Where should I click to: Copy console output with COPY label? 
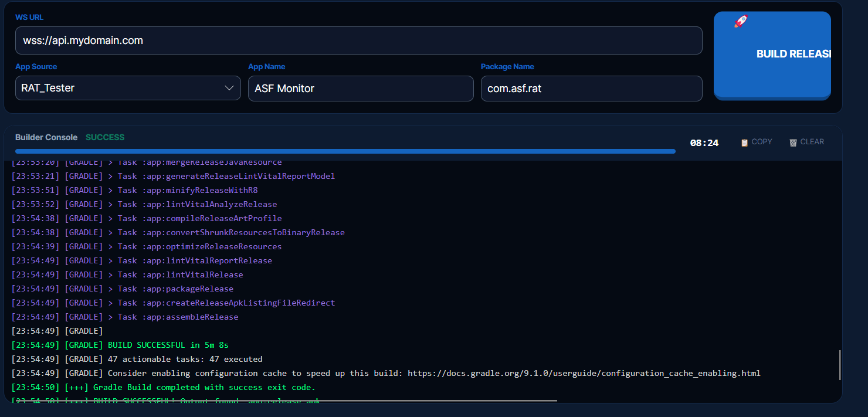pos(762,142)
